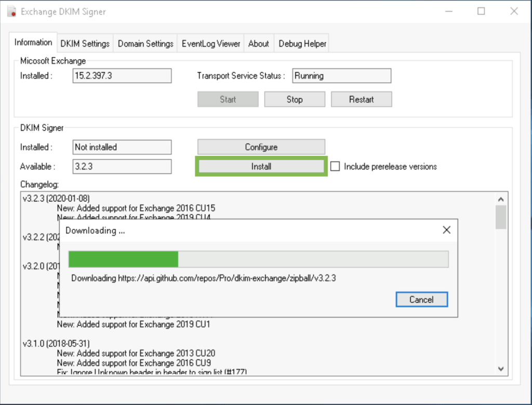
Task: Enable the Include prerelease versions checkbox
Action: pos(335,166)
